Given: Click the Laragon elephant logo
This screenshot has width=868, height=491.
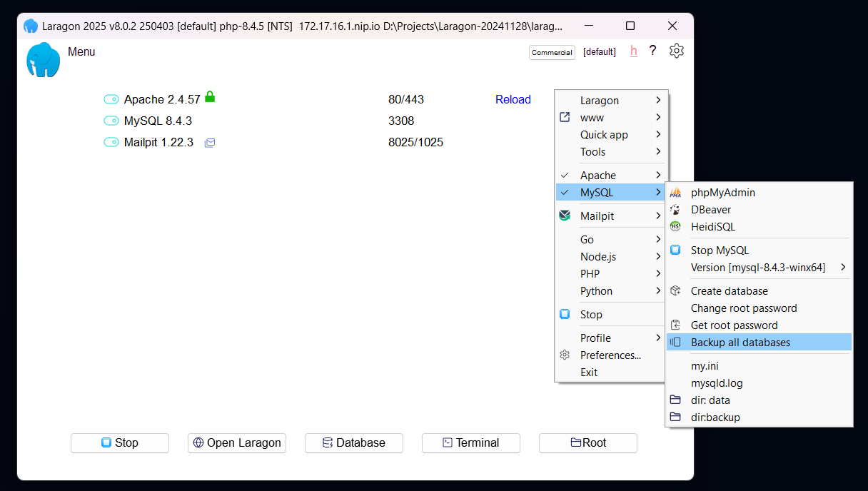Looking at the screenshot, I should click(43, 60).
